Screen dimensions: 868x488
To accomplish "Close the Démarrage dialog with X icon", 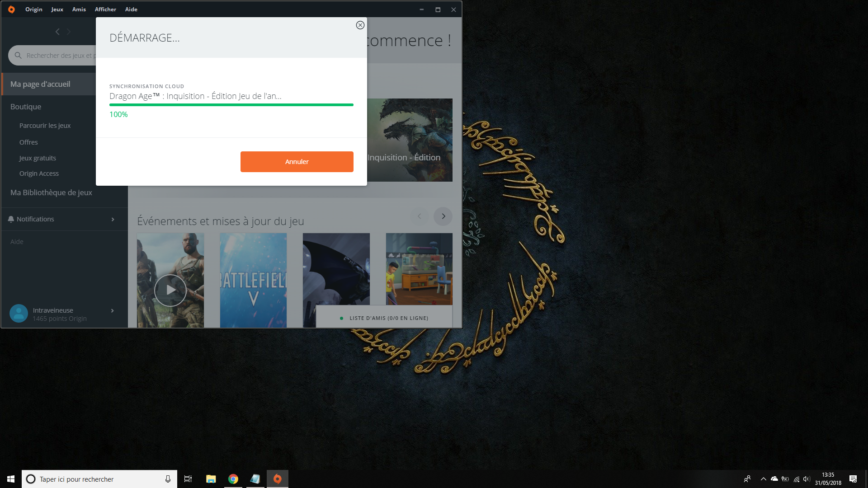I will [x=360, y=25].
